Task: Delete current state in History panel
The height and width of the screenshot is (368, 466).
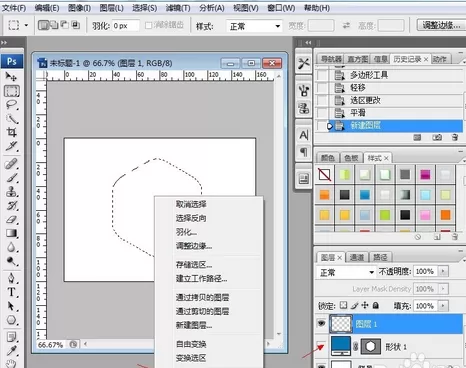Action: click(455, 137)
